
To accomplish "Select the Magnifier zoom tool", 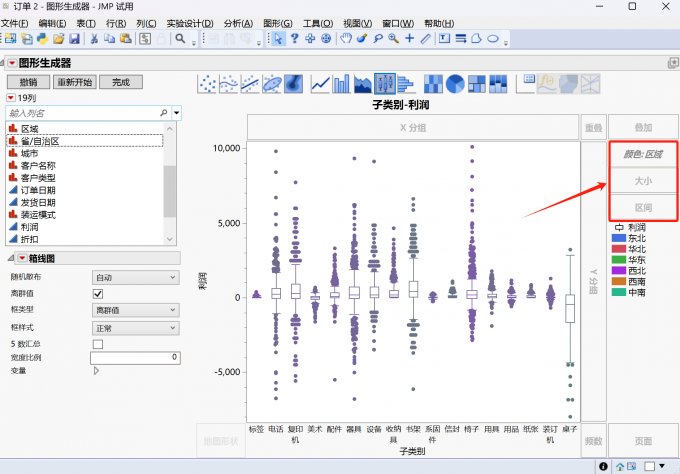I will point(393,39).
